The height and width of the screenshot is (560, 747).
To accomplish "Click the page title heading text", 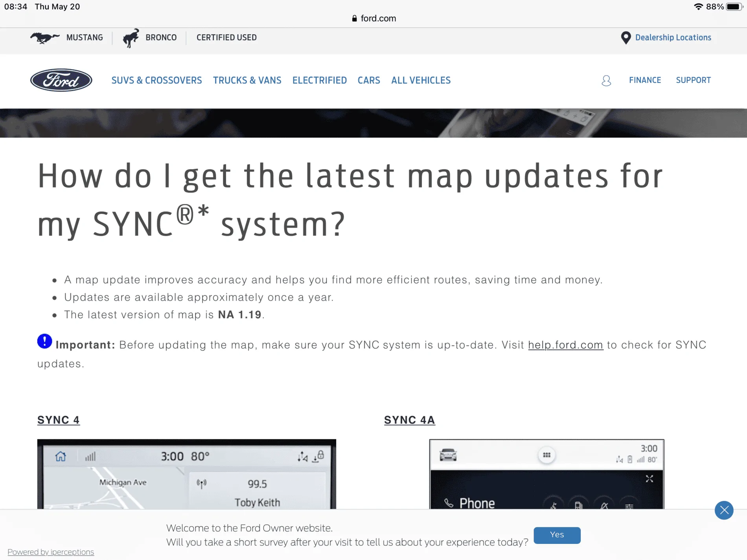I will pyautogui.click(x=350, y=200).
